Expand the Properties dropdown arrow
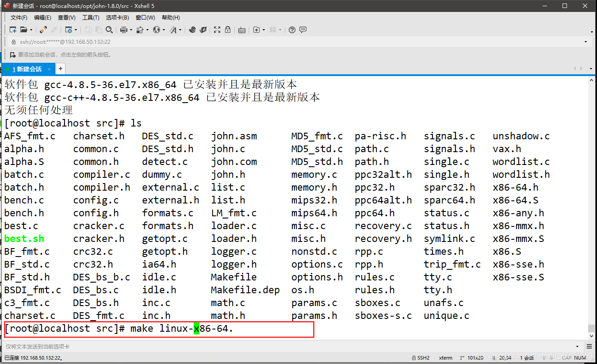This screenshot has height=364, width=597. (x=76, y=30)
